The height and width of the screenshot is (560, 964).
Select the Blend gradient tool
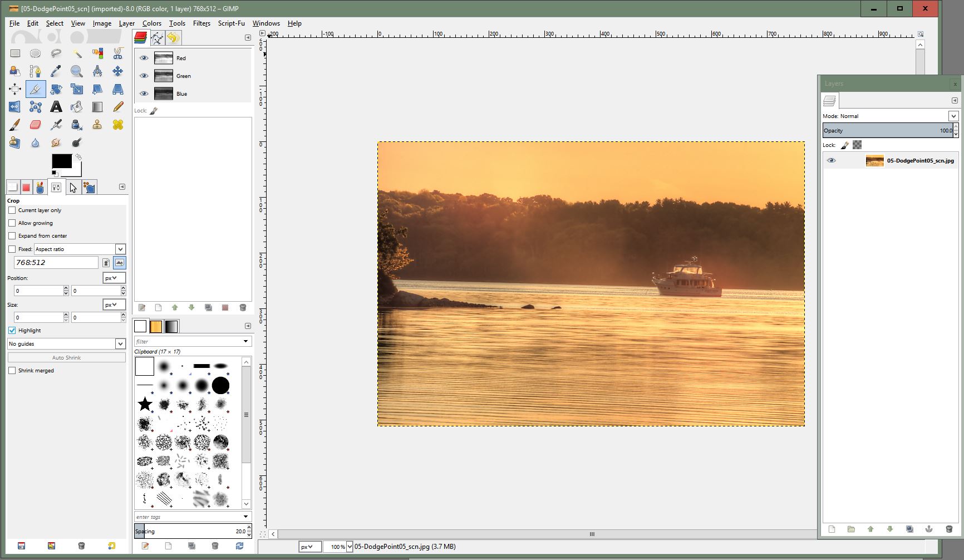[x=97, y=107]
